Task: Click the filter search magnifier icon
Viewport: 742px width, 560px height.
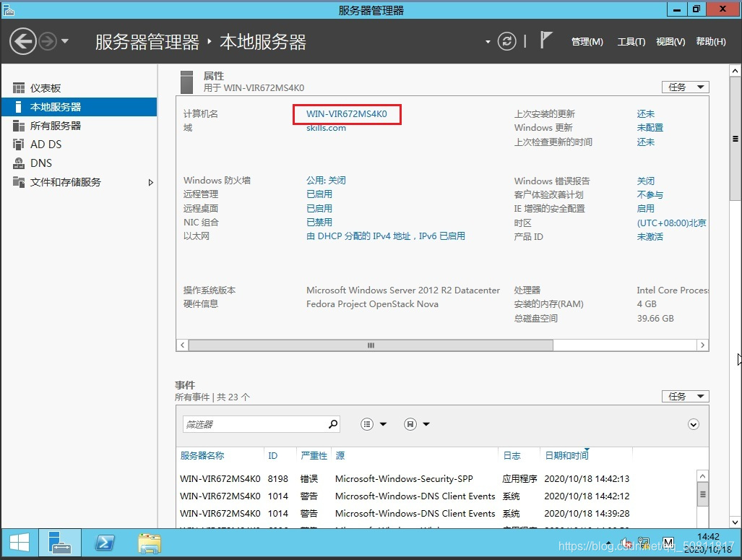Action: [333, 423]
